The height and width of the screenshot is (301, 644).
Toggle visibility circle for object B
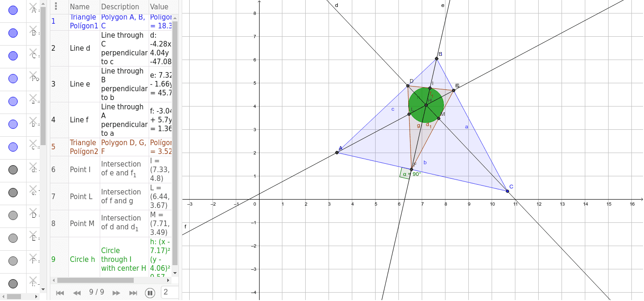point(13,33)
